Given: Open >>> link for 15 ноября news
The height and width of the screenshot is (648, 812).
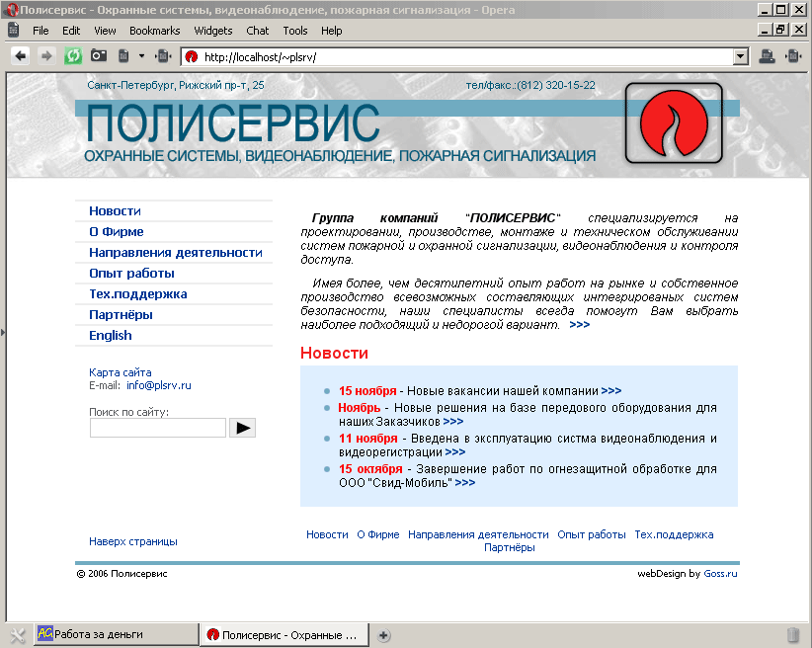Looking at the screenshot, I should [x=611, y=390].
